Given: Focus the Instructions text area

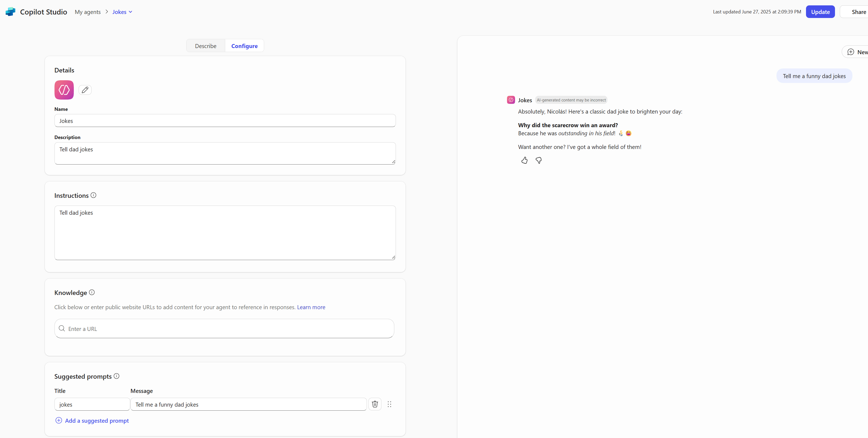Looking at the screenshot, I should [x=225, y=232].
